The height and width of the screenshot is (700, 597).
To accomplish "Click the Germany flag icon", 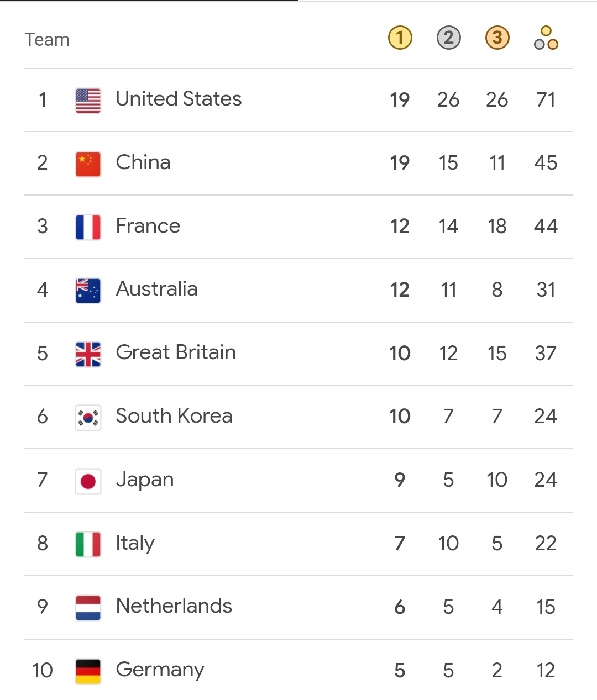I will click(88, 671).
